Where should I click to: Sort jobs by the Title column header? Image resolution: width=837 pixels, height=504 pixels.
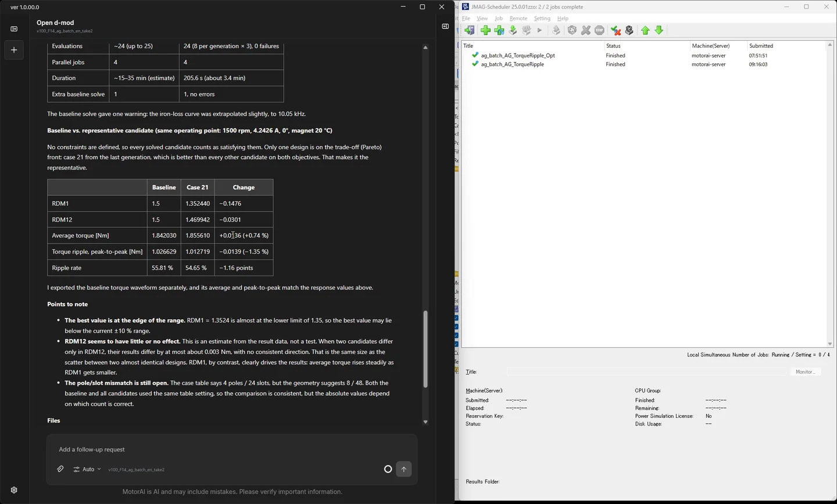pyautogui.click(x=532, y=46)
